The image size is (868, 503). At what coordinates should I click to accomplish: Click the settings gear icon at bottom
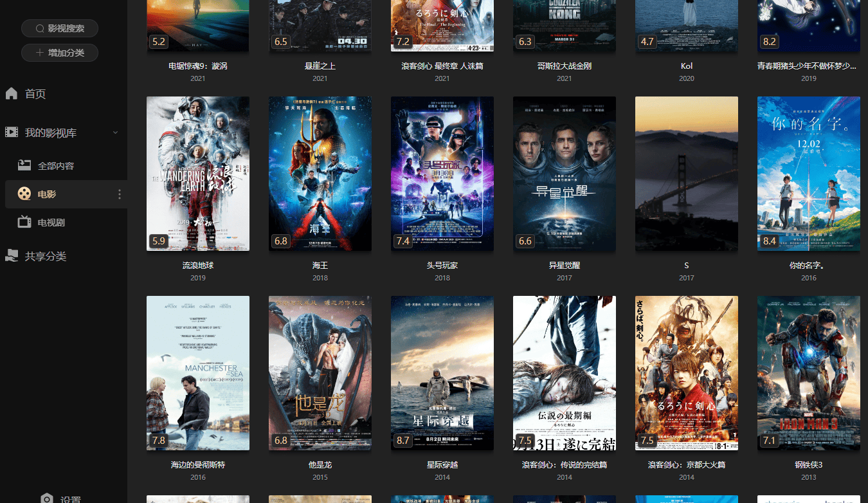tap(46, 499)
